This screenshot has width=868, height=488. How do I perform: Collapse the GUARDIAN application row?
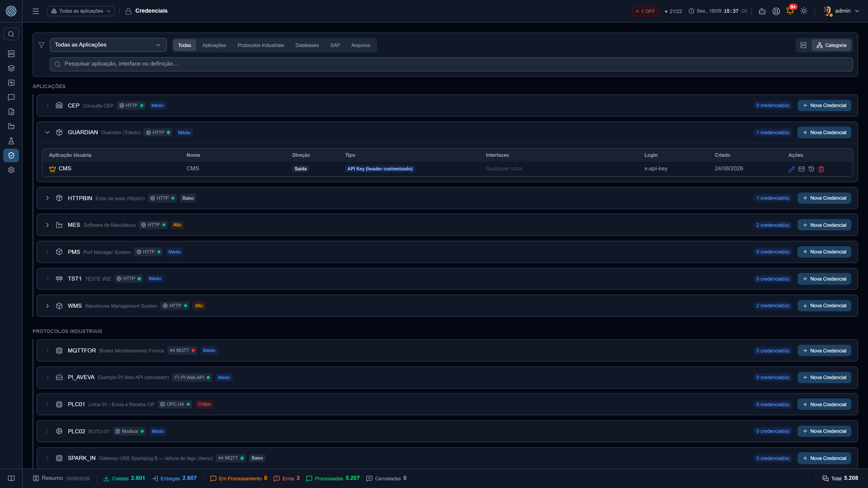click(47, 132)
